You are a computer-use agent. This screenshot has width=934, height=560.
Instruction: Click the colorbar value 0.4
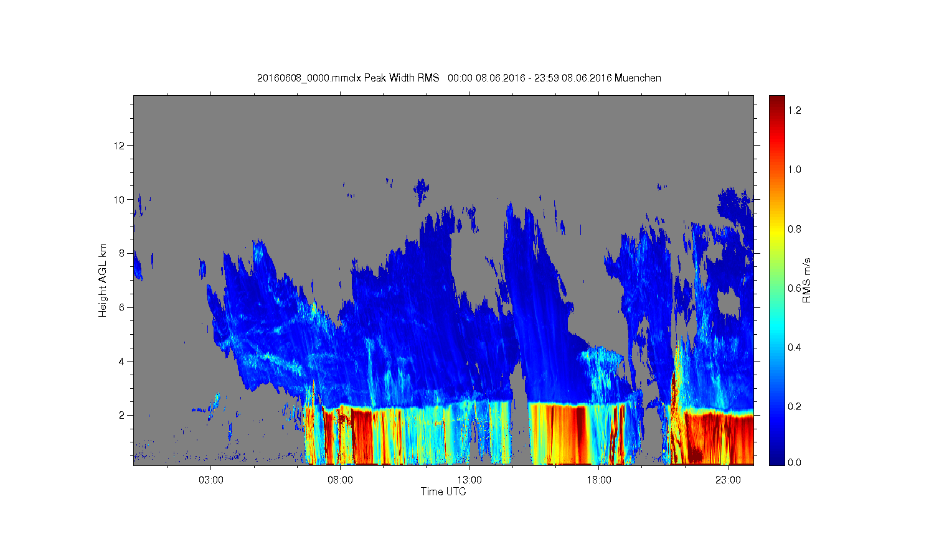point(794,347)
